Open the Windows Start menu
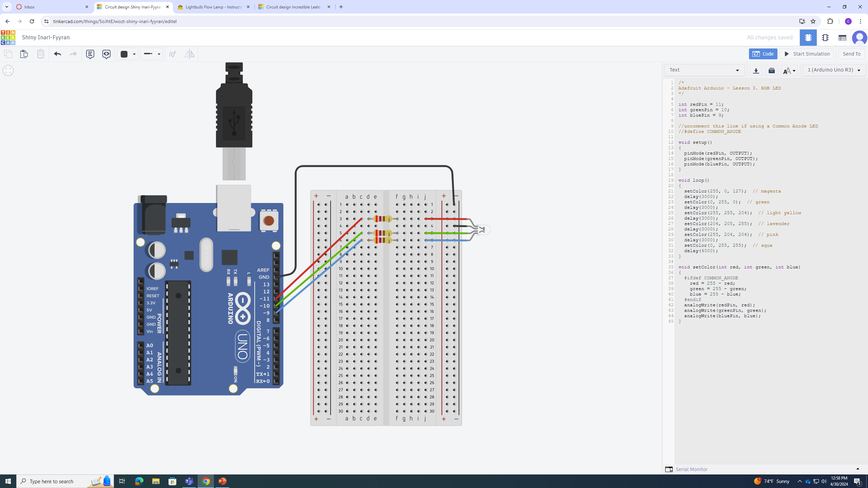 pos(8,481)
